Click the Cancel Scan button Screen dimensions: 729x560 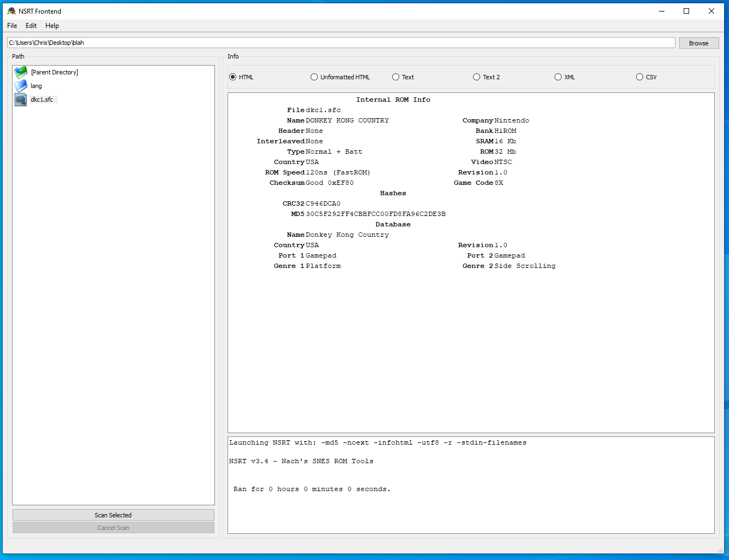(x=113, y=528)
